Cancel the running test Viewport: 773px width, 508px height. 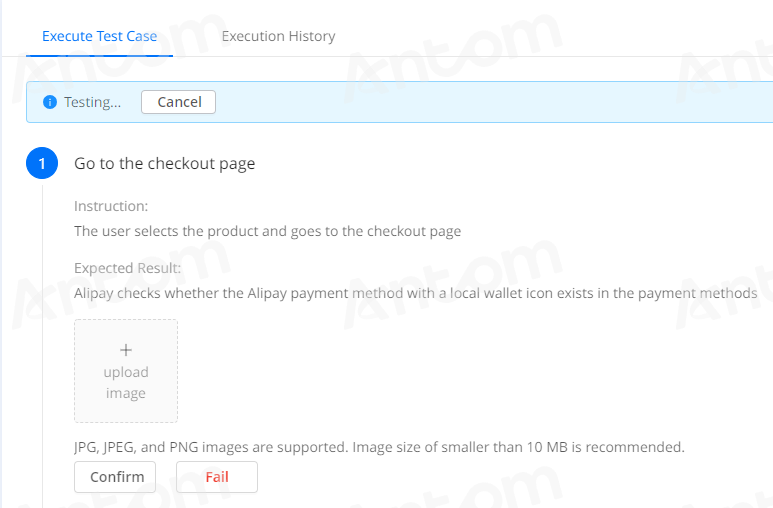pyautogui.click(x=178, y=102)
